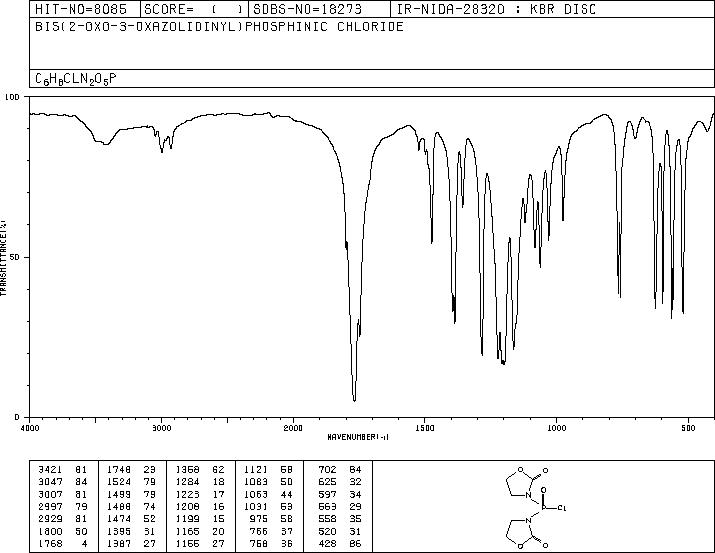Screen dimensions: 715x553
Task: Click the peak table value 1524
Action: click(119, 482)
